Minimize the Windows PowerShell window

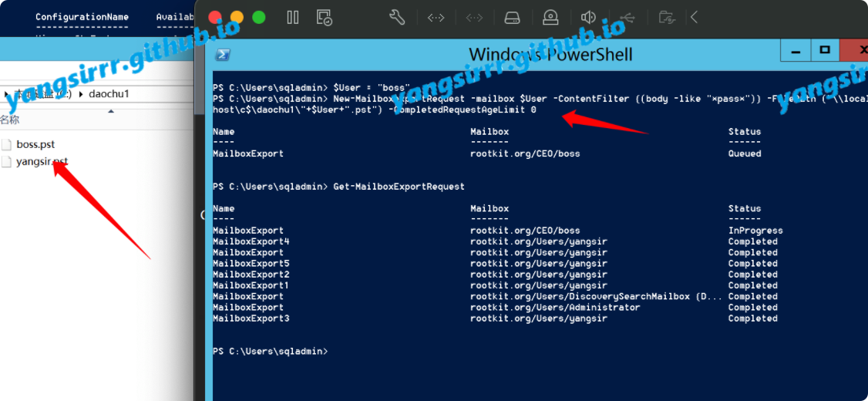pyautogui.click(x=796, y=51)
